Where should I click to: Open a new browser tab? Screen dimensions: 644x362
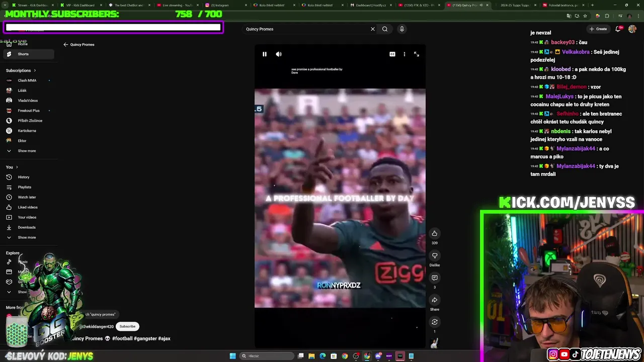pos(592,5)
